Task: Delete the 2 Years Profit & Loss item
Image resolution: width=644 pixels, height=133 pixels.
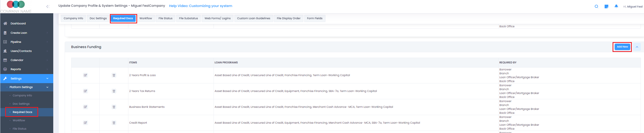Action: [114, 75]
